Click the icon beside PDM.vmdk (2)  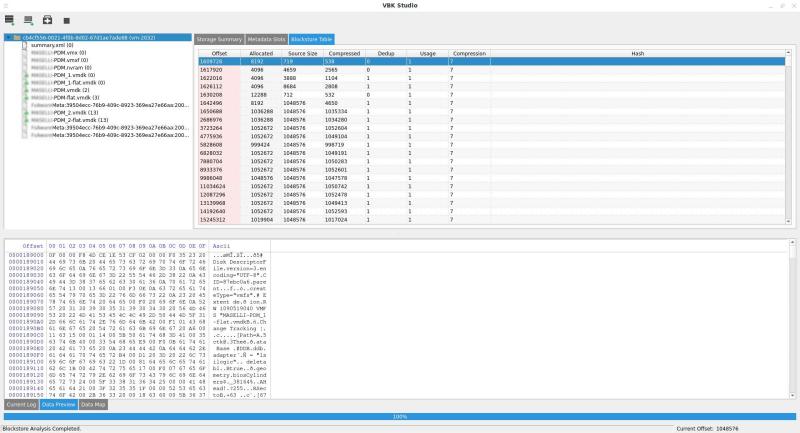(x=25, y=90)
